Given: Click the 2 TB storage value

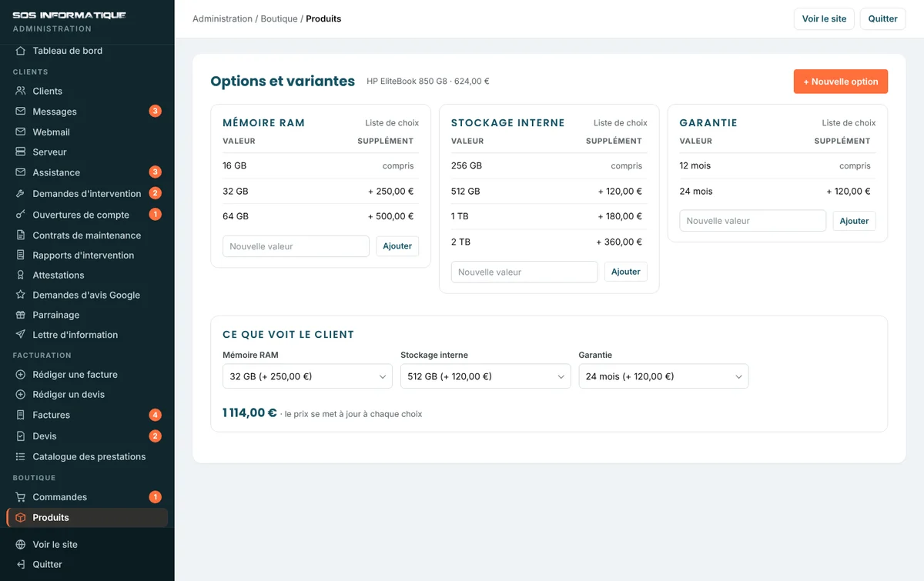Looking at the screenshot, I should tap(460, 242).
